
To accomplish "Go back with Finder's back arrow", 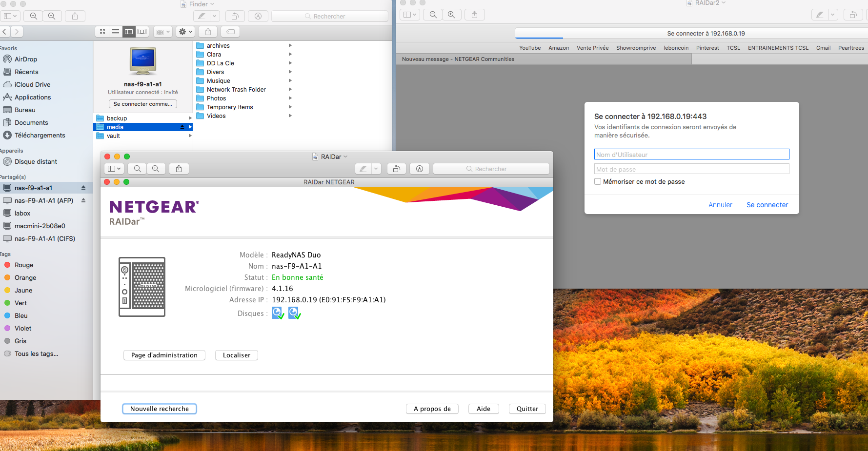I will 4,32.
